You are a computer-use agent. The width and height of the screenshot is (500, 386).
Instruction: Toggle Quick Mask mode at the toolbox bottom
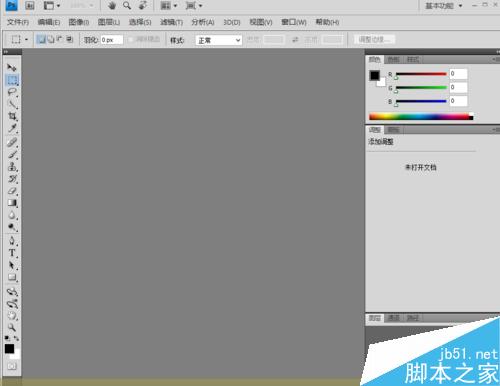coord(12,366)
